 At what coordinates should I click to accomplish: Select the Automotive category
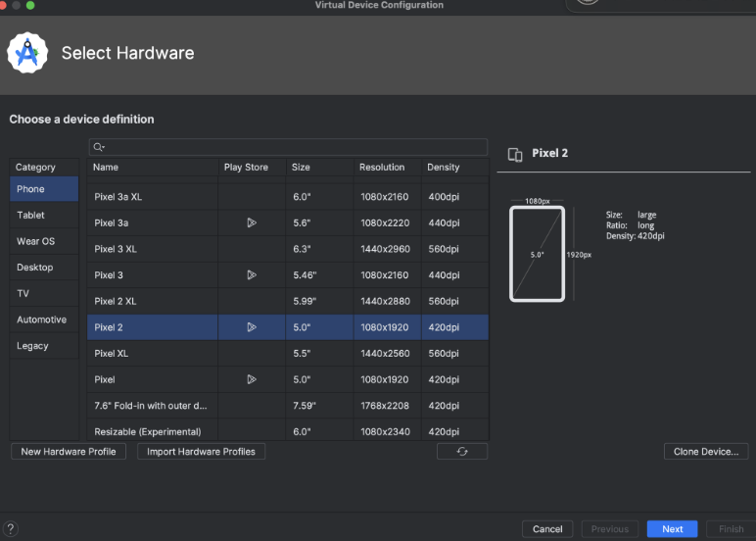click(x=44, y=320)
